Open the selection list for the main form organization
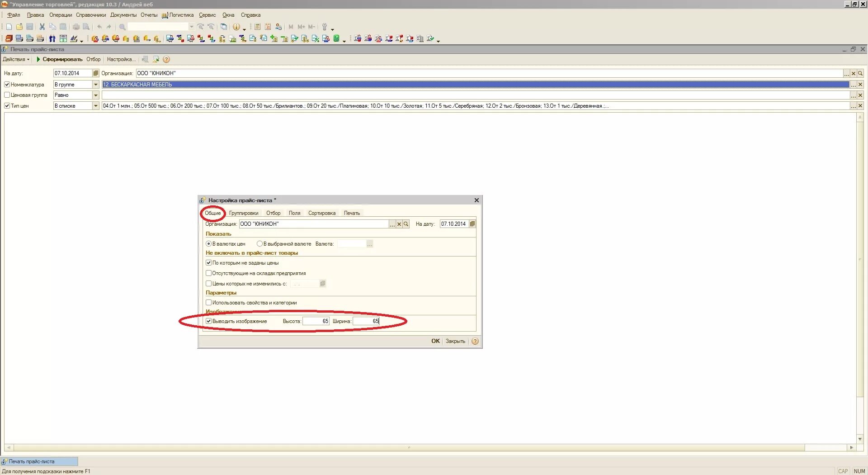868x475 pixels. pyautogui.click(x=846, y=73)
